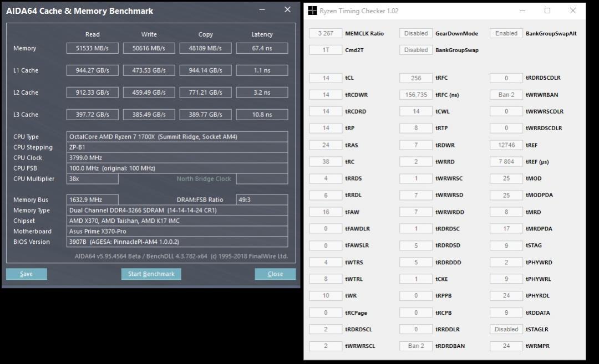Click the Memory Latency value 67.4 ns
The height and width of the screenshot is (364, 599).
[x=262, y=48]
